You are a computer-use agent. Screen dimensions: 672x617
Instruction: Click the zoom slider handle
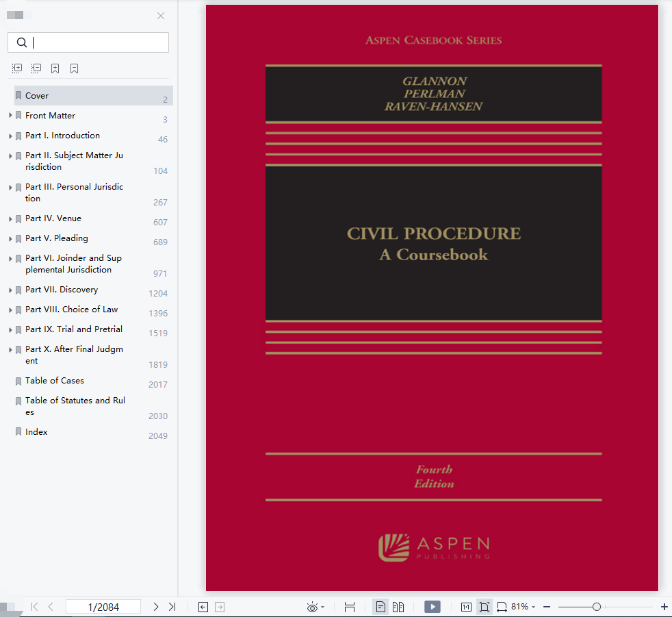(597, 607)
